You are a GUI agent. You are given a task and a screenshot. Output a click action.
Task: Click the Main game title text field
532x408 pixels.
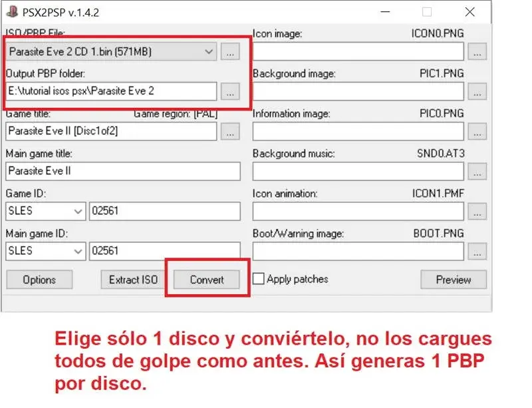click(x=123, y=172)
